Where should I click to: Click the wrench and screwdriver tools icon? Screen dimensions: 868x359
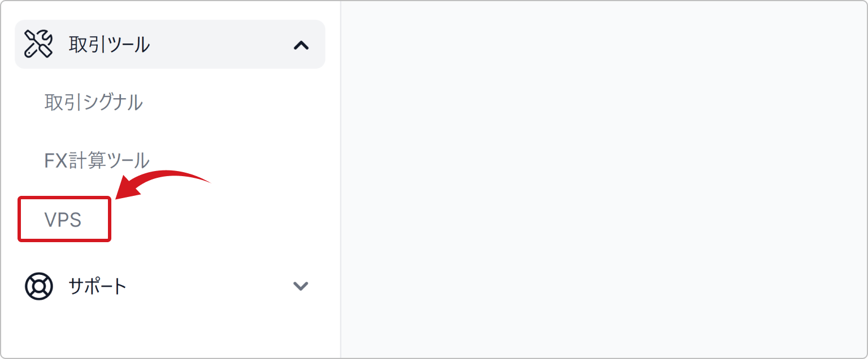click(38, 44)
